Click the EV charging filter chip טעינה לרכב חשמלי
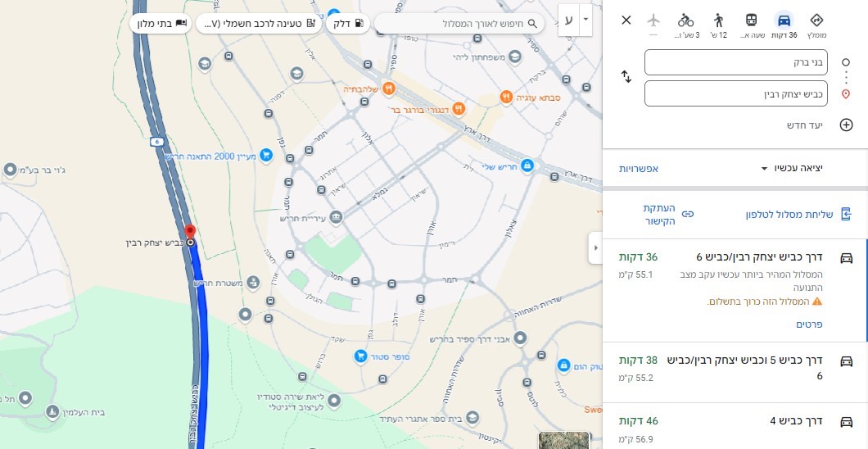The width and height of the screenshot is (868, 449). (259, 24)
